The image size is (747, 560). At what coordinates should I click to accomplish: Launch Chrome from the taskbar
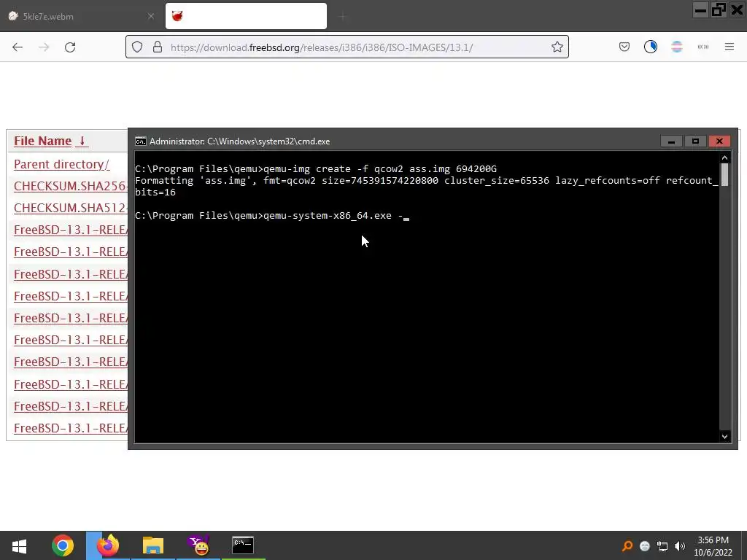point(63,545)
